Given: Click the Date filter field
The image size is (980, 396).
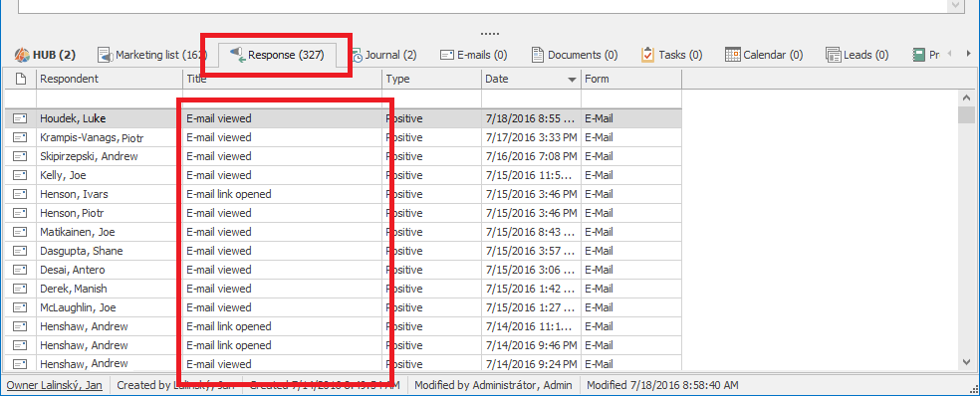Looking at the screenshot, I should [x=531, y=99].
